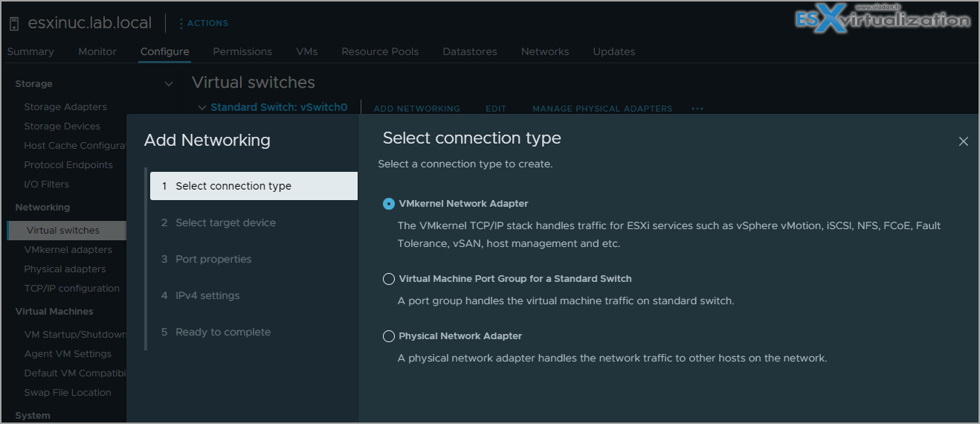Open the vSwitch0 more options ellipsis

[697, 109]
